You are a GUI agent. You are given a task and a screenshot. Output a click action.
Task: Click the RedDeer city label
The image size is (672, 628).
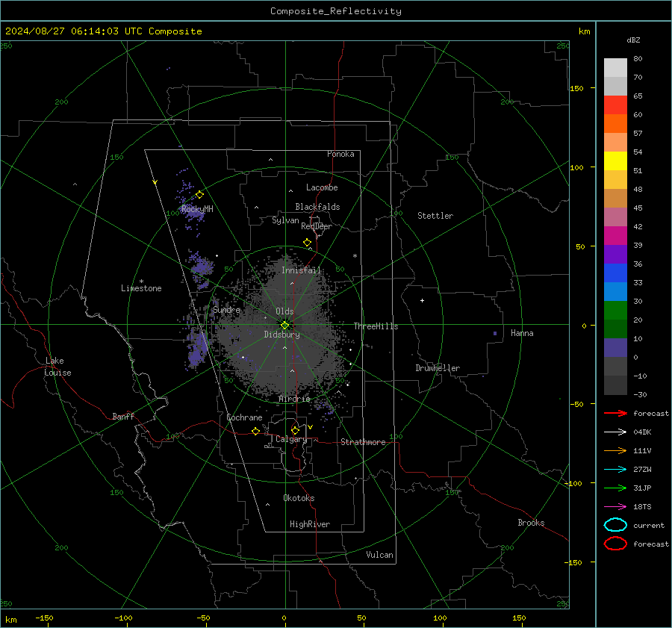(x=317, y=226)
